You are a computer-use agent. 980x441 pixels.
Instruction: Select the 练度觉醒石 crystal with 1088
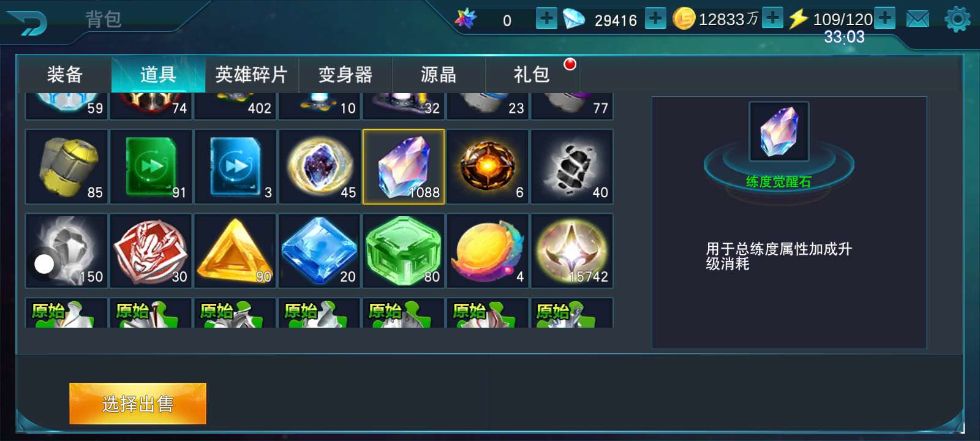(x=404, y=167)
